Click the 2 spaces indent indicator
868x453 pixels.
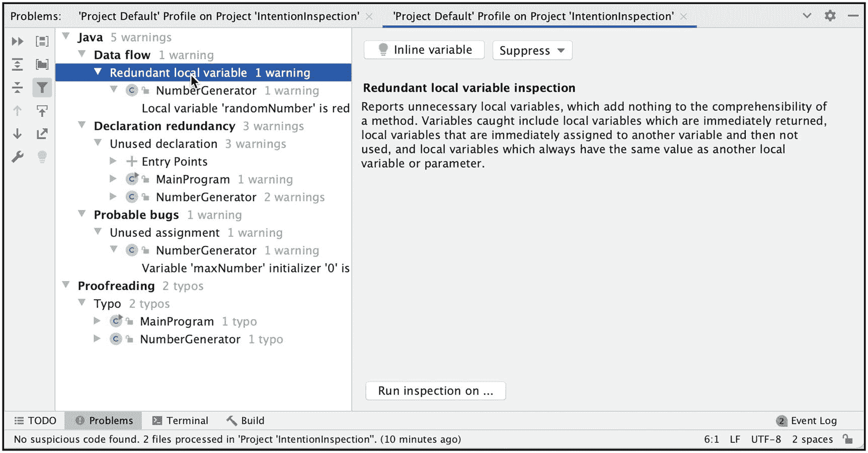pyautogui.click(x=812, y=439)
